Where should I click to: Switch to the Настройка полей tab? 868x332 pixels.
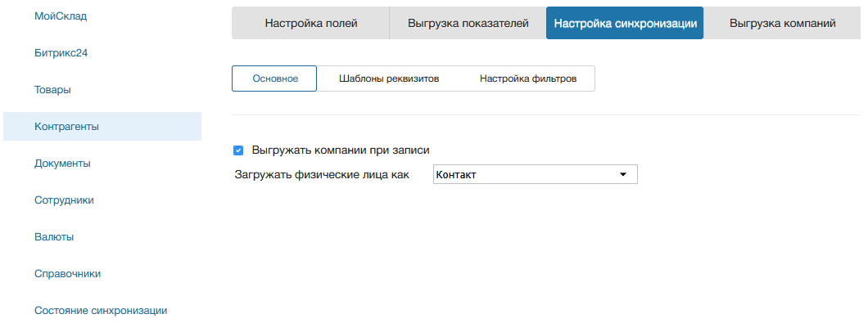(x=310, y=23)
